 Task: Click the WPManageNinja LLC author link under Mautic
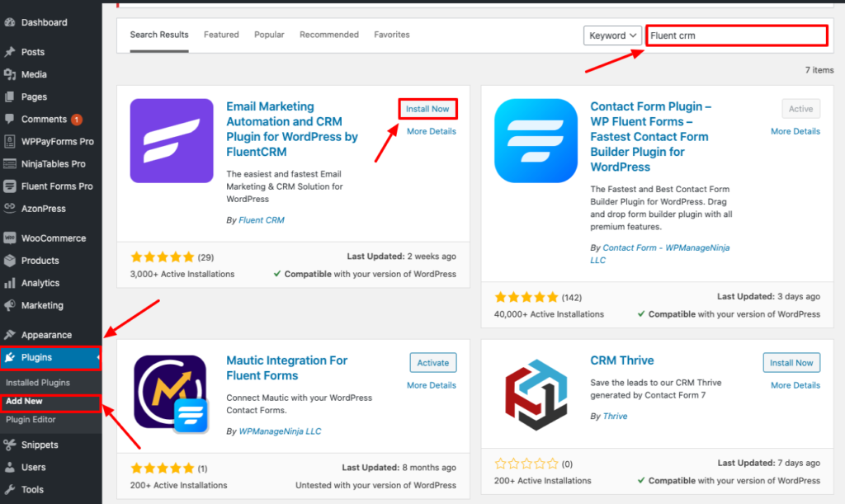click(280, 431)
